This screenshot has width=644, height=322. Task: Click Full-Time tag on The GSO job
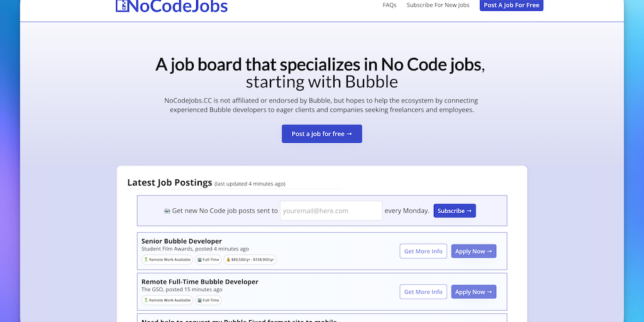[x=208, y=300]
